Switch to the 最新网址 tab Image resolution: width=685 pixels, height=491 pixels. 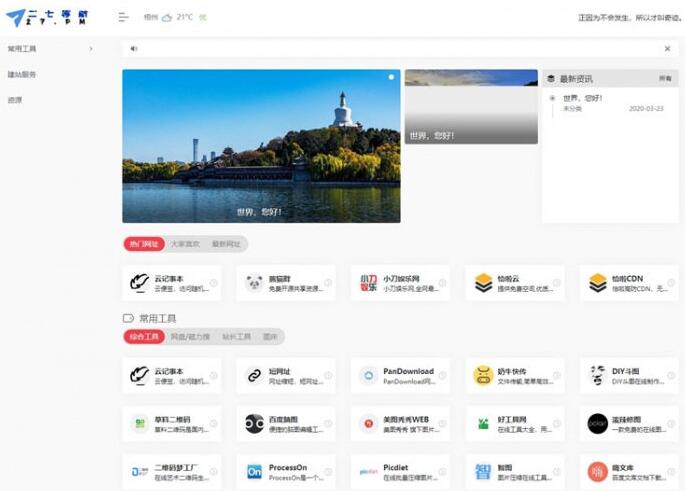click(x=226, y=244)
